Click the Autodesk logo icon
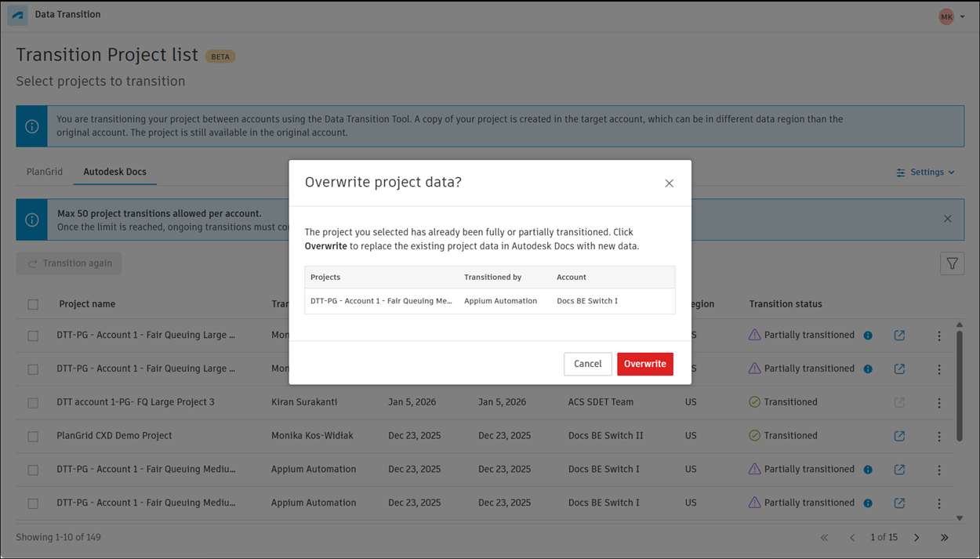The image size is (980, 559). (17, 16)
